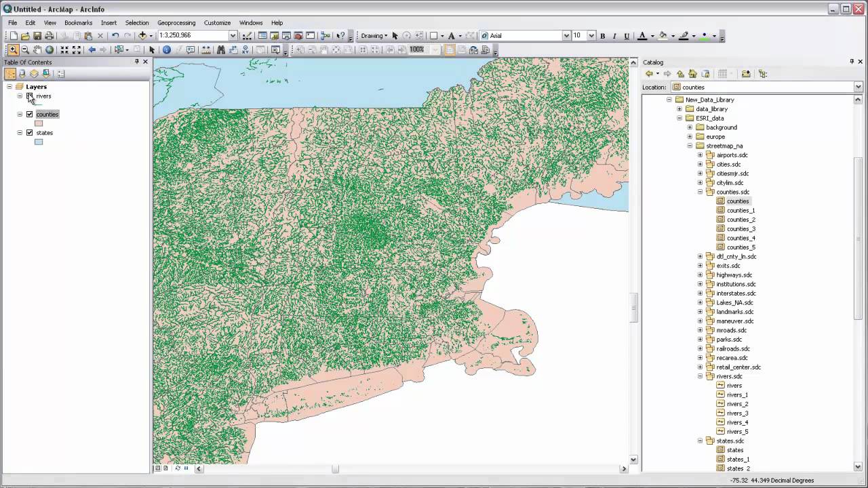Toggle the rivers layer checkbox
Screen dimensions: 868x488
[29, 96]
